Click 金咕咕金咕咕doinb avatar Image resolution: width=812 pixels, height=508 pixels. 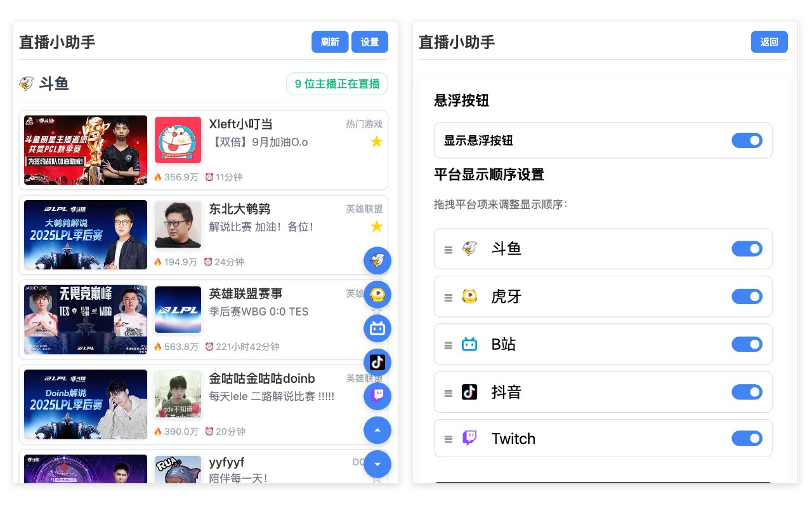coord(178,394)
